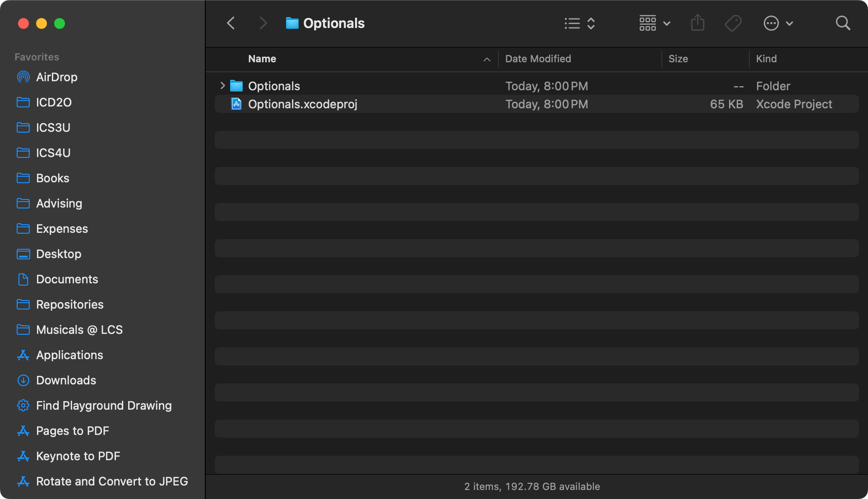Open the Repositories sidebar folder

click(x=69, y=305)
